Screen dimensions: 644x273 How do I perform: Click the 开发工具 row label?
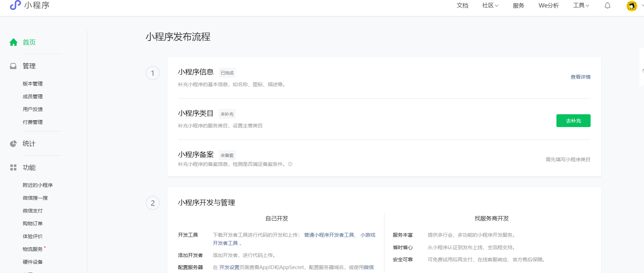pos(188,235)
